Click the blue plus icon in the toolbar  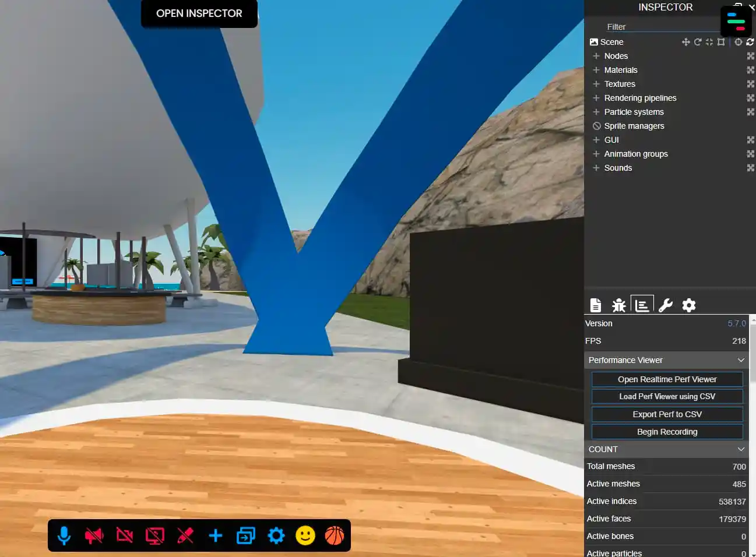point(216,535)
